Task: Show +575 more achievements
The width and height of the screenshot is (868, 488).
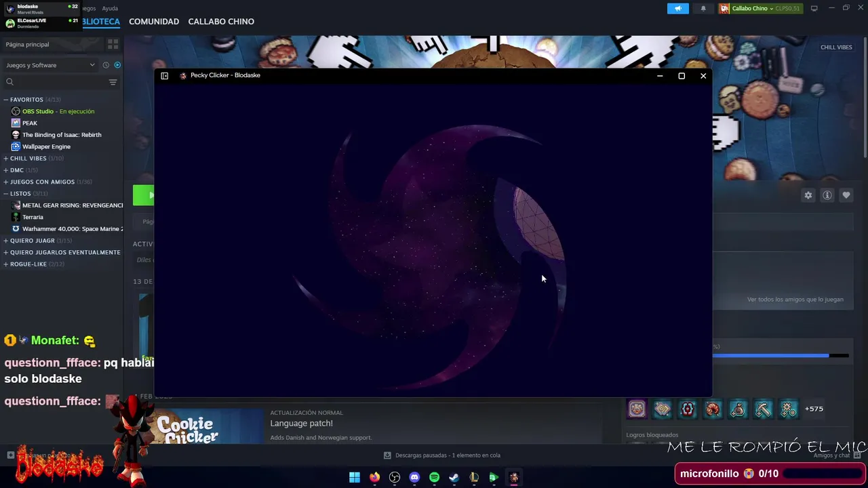Action: (814, 409)
